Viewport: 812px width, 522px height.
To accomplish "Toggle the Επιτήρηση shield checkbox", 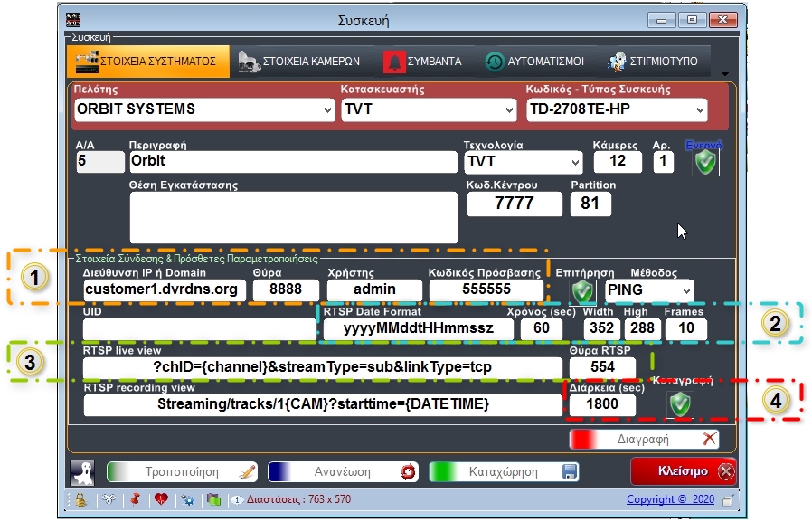I will (582, 290).
